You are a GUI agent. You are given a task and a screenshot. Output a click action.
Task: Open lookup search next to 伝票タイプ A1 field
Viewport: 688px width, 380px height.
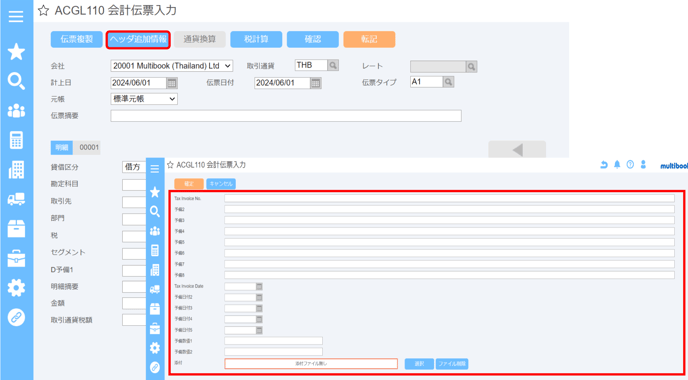point(448,82)
